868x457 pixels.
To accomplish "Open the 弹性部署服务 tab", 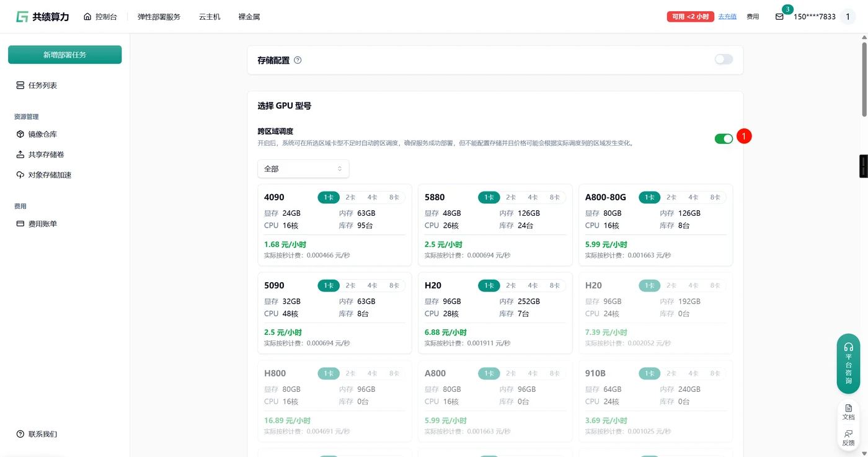I will 159,17.
